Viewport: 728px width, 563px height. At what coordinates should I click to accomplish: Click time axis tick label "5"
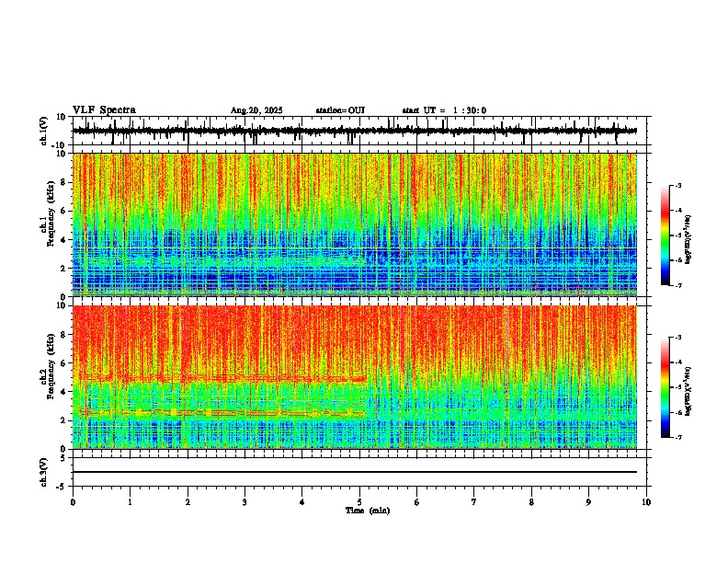coord(359,502)
